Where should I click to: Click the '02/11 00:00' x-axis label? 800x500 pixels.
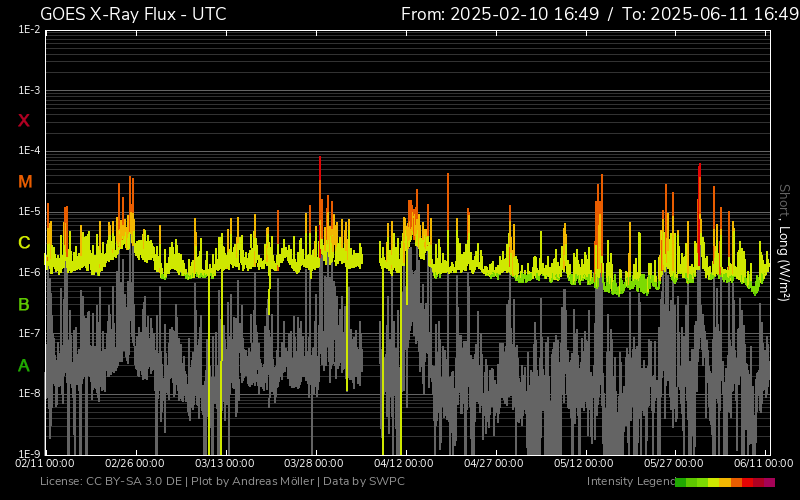pos(45,464)
